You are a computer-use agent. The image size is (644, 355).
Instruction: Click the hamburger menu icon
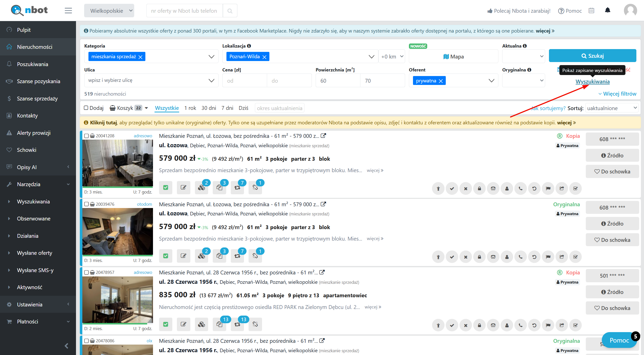pos(68,10)
